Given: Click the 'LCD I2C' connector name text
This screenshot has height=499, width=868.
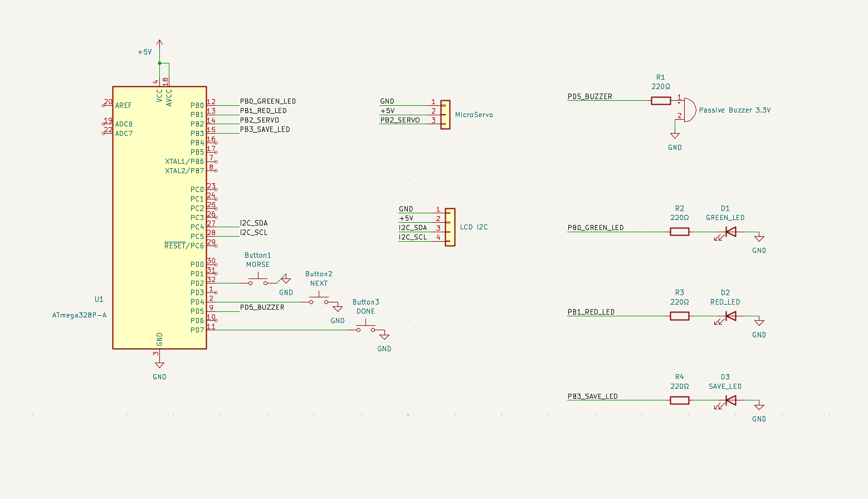Looking at the screenshot, I should (474, 227).
